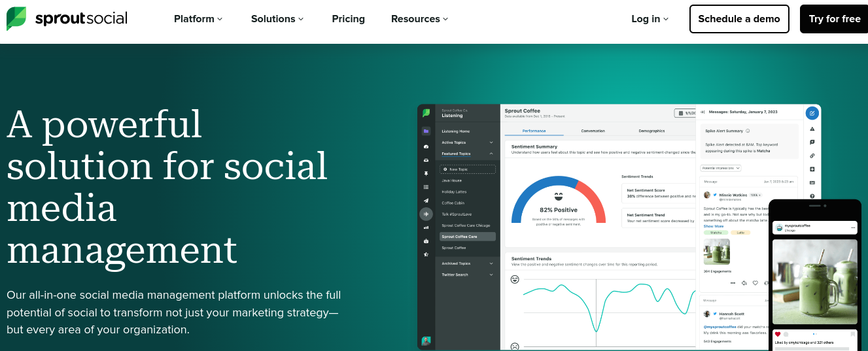Open the help question mark icon
The height and width of the screenshot is (351, 868).
click(812, 196)
